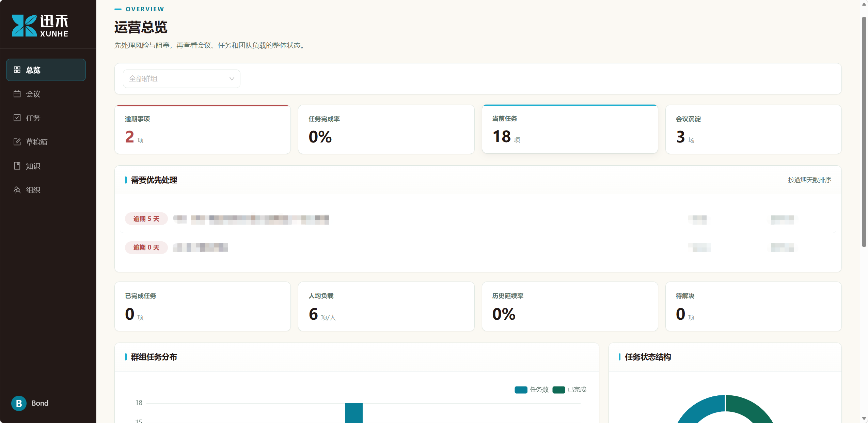Click the 逾期 5 天 tag
The image size is (868, 423).
(146, 219)
